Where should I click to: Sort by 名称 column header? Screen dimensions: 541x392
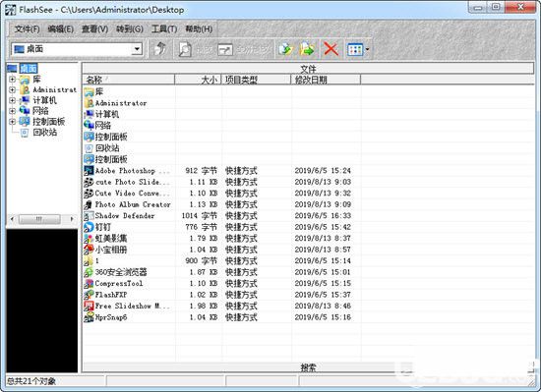coord(129,80)
